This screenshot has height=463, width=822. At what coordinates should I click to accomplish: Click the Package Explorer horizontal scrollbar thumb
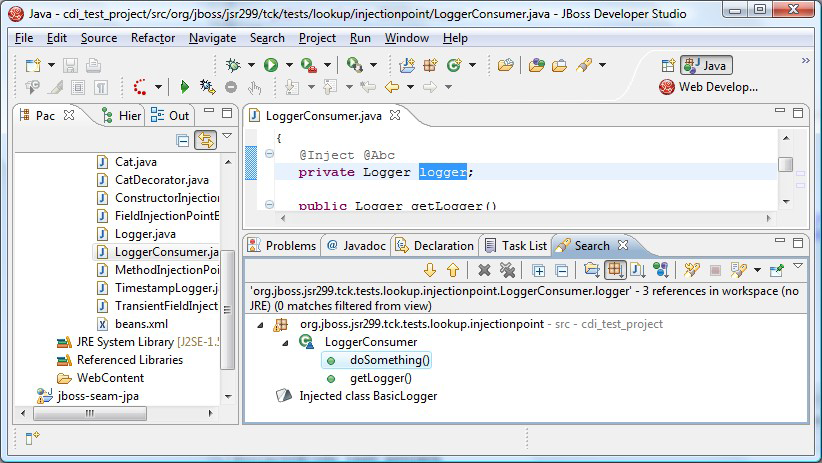pyautogui.click(x=90, y=413)
